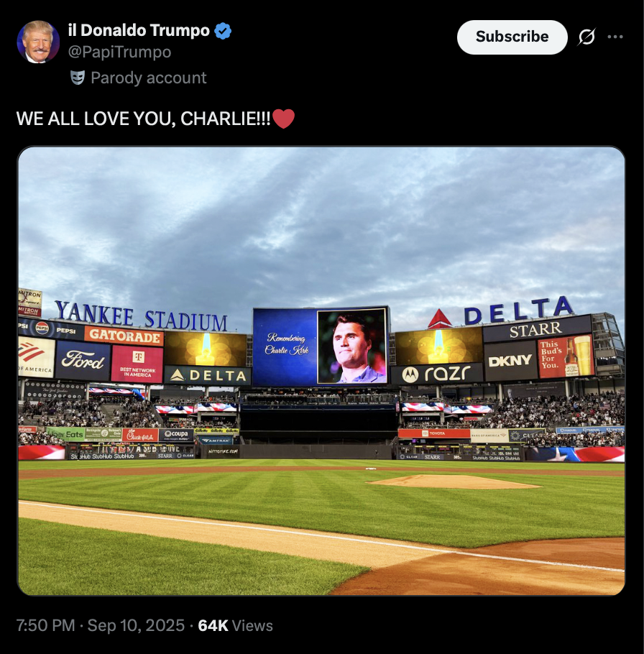Image resolution: width=644 pixels, height=654 pixels.
Task: Click the 7:50 PM timestamp link
Action: pos(45,626)
